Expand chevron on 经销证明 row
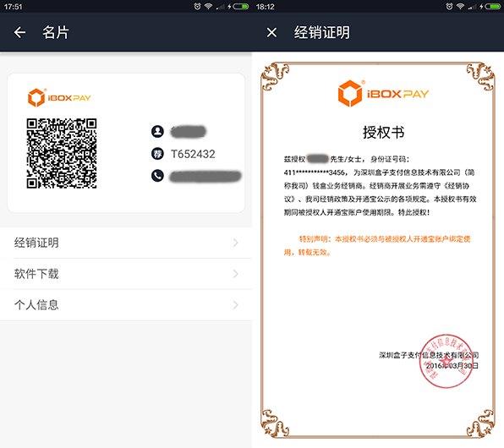Screen dimensions: 504x448 (x=236, y=243)
